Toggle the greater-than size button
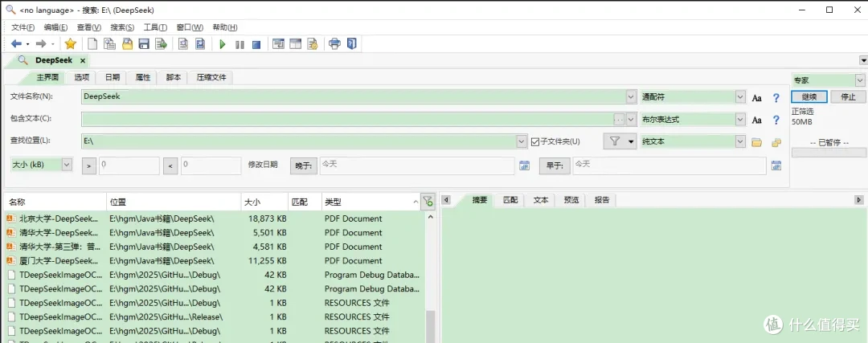The height and width of the screenshot is (343, 868). point(89,165)
